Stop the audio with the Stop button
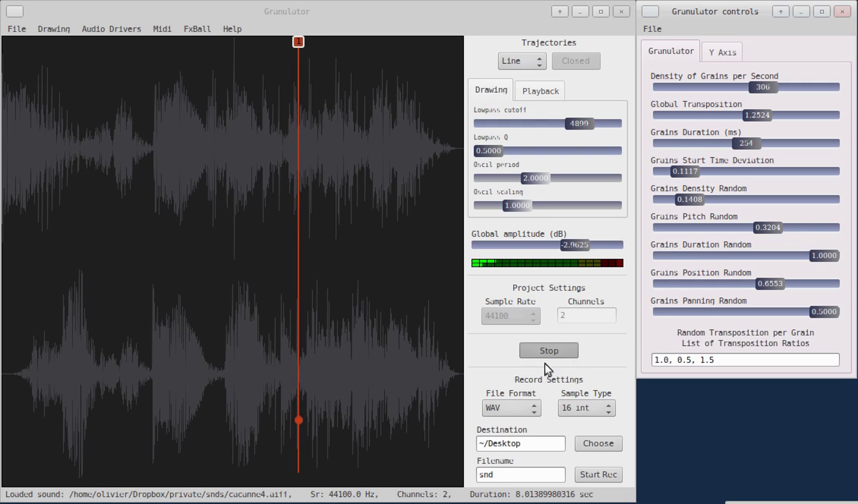The height and width of the screenshot is (504, 858). [548, 350]
